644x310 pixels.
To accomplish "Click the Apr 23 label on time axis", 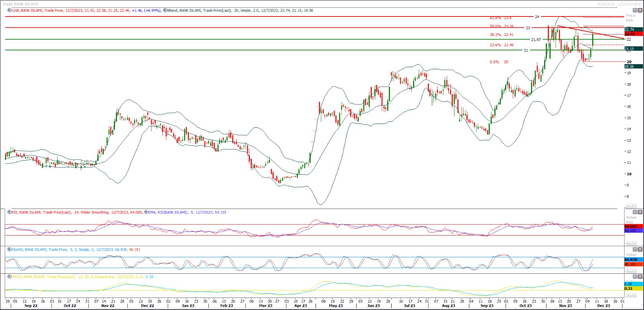I will (x=300, y=306).
